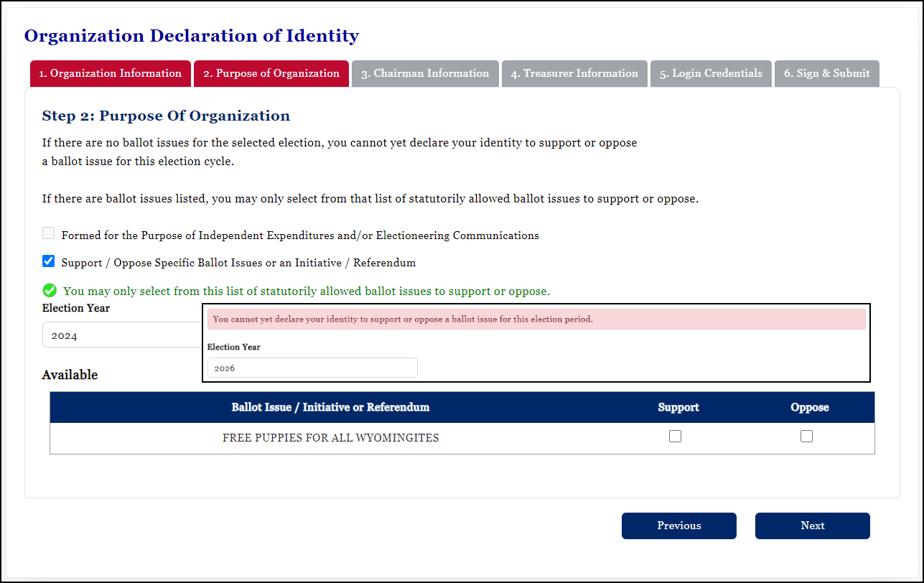Click the green success checkmark icon
Viewport: 924px width, 583px height.
click(x=49, y=290)
